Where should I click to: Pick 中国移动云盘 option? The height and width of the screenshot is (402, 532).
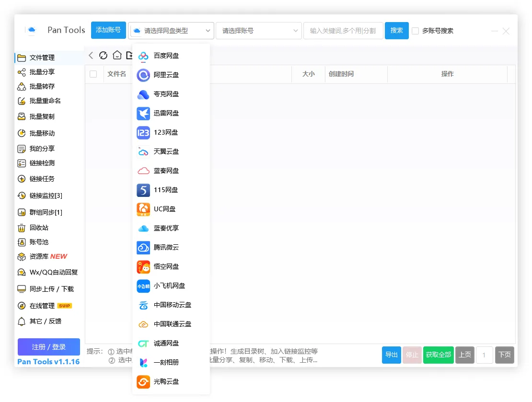[x=171, y=305]
